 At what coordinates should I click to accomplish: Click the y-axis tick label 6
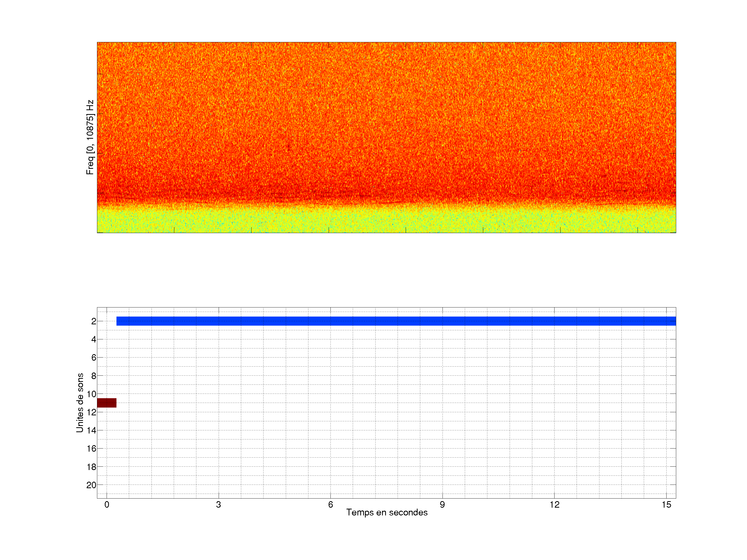point(94,358)
